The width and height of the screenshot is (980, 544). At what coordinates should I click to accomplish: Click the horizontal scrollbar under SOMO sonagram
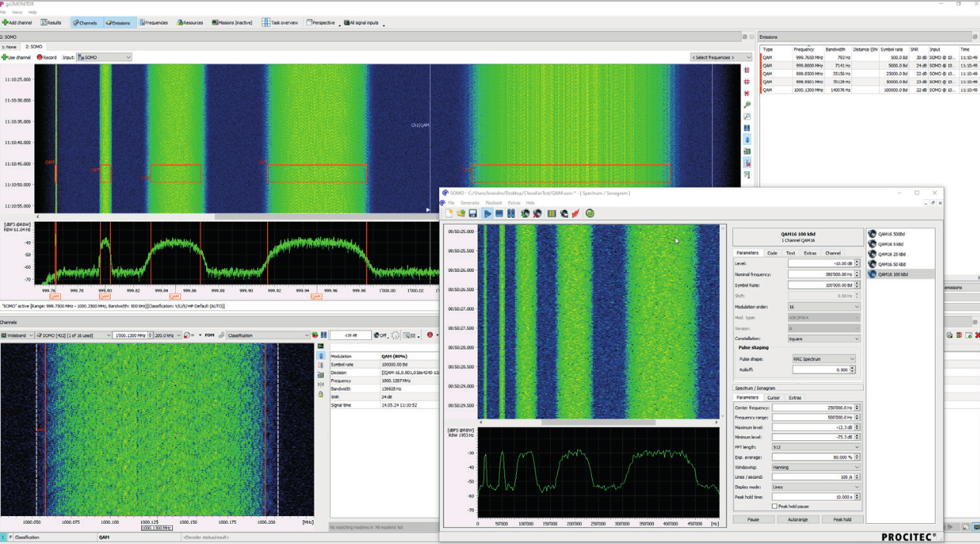(598, 422)
